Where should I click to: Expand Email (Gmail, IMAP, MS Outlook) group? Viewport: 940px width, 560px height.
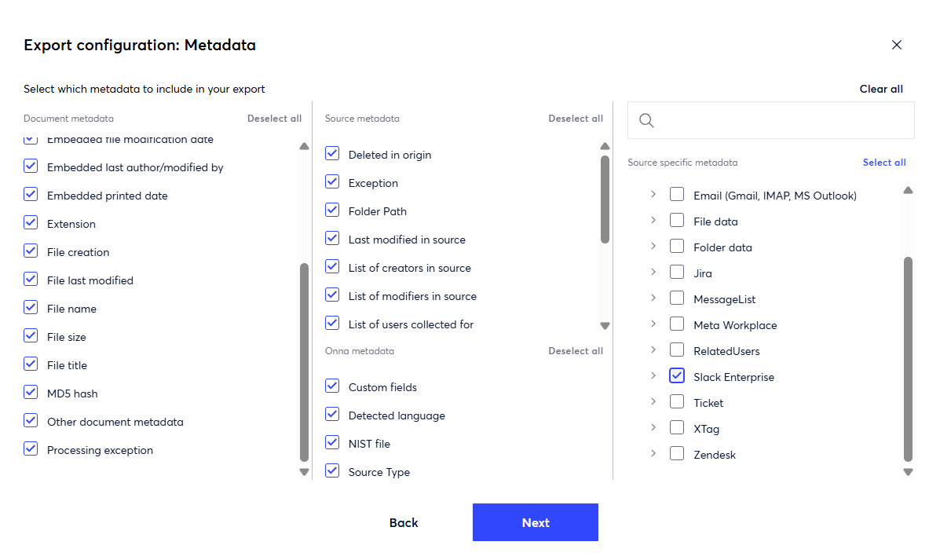click(653, 195)
